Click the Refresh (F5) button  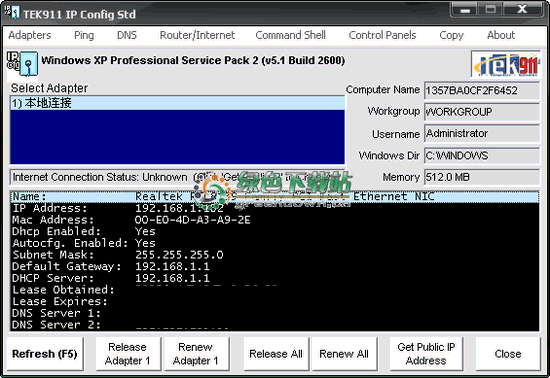click(45, 354)
